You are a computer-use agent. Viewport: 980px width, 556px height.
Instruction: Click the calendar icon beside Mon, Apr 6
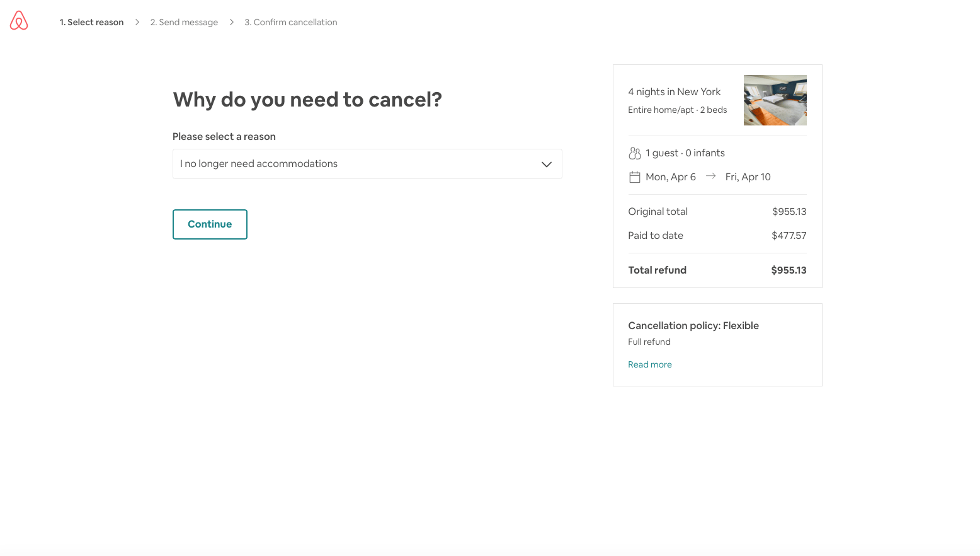(634, 177)
